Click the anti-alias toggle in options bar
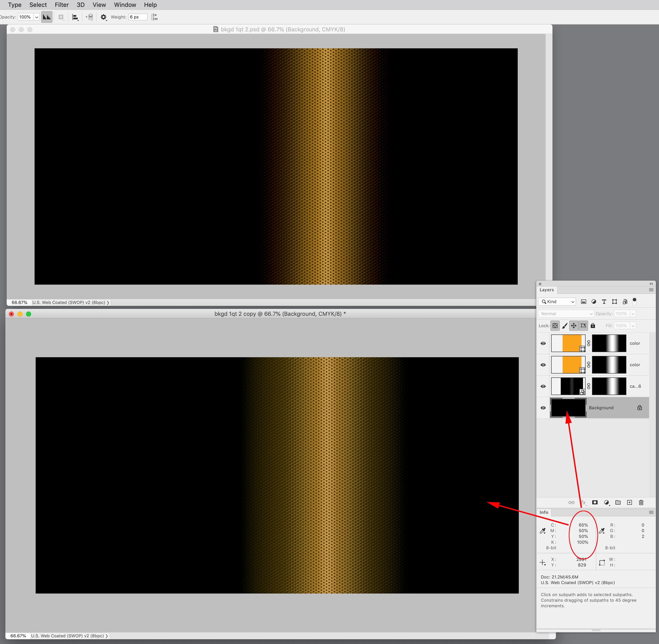659x644 pixels. pos(47,17)
